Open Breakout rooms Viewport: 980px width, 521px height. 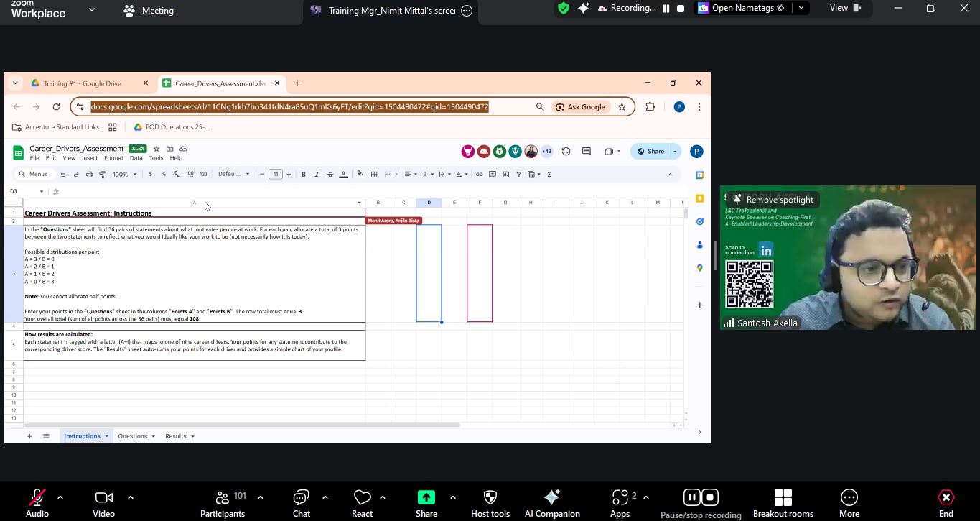point(783,497)
